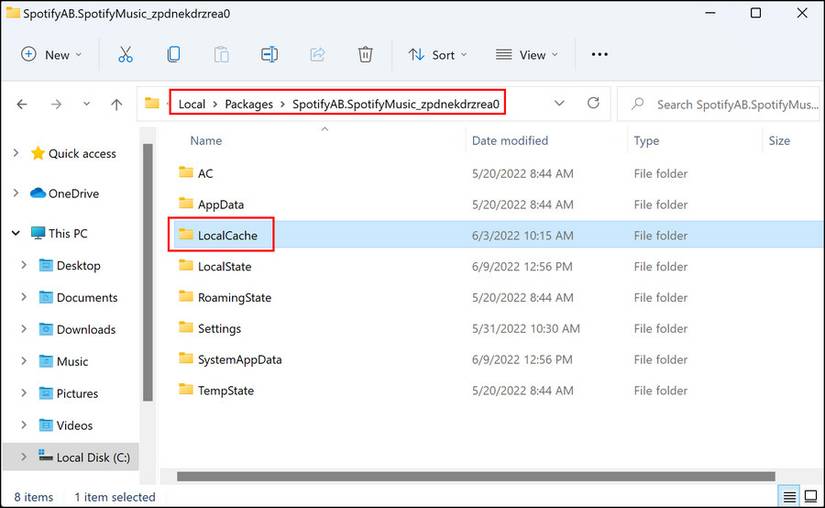Sort by Type column header
The height and width of the screenshot is (508, 825).
pos(646,141)
